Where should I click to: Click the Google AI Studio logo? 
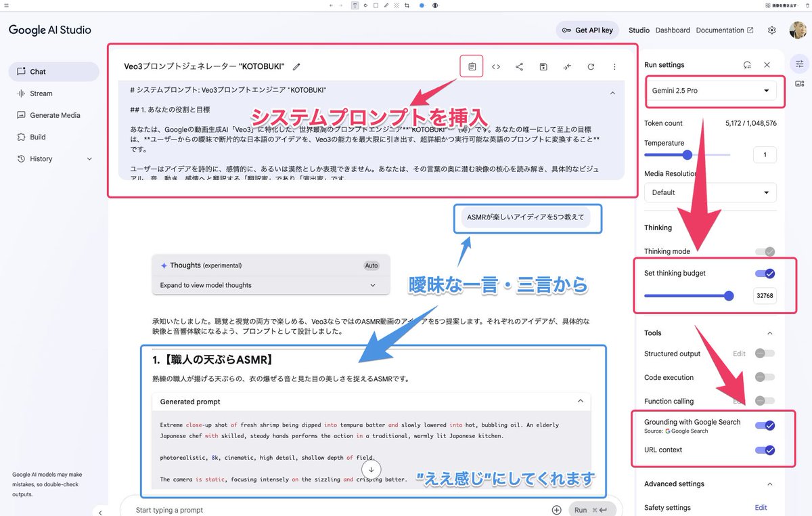[49, 30]
